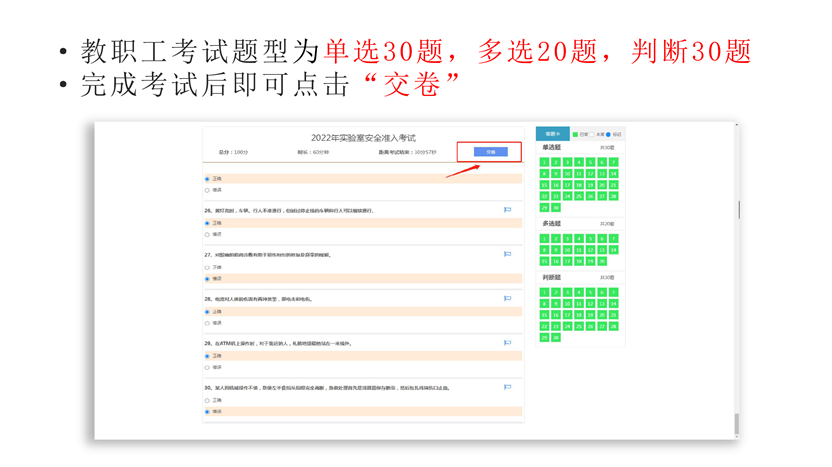Go to multiple-choice question 20 in 多选题
The height and width of the screenshot is (467, 832).
(x=602, y=261)
